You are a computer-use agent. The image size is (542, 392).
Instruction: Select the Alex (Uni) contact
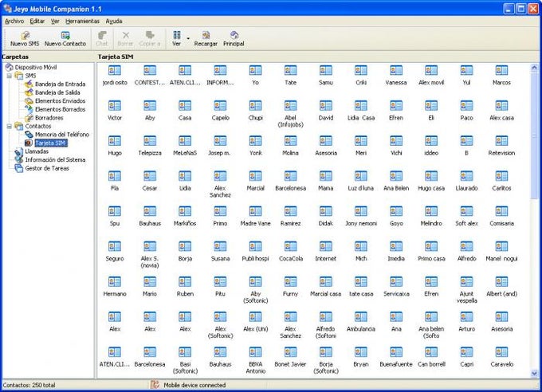coord(255,317)
